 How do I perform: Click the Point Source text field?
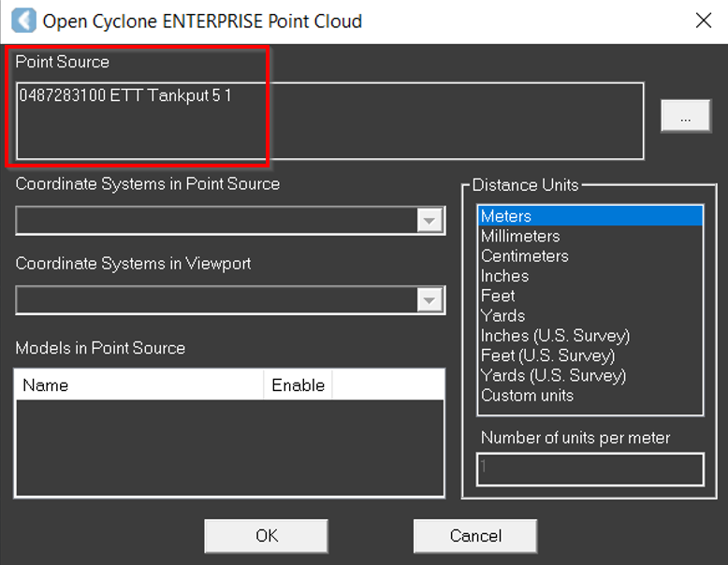click(330, 121)
